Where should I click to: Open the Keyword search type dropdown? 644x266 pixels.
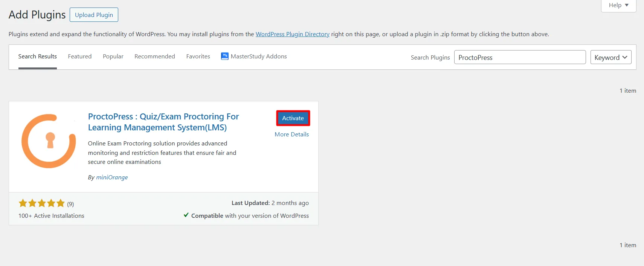click(611, 57)
